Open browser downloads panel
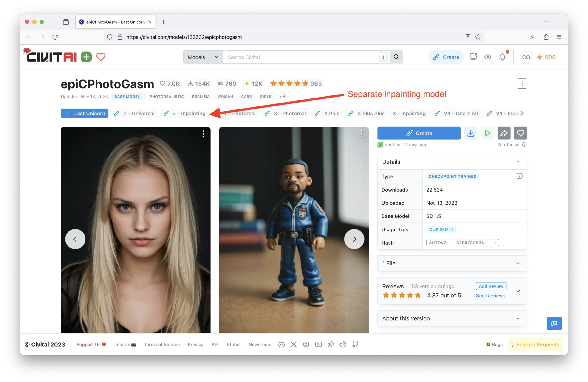588x382 pixels. 533,37
